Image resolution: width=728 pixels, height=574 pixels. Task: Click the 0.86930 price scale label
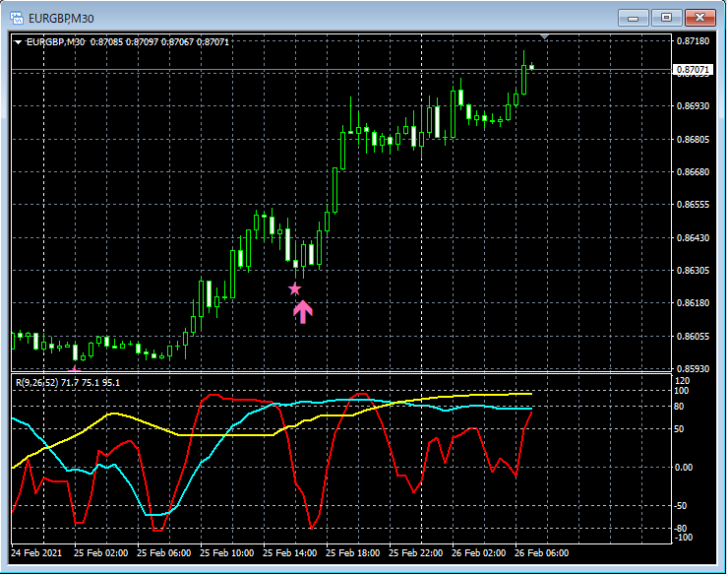coord(693,106)
